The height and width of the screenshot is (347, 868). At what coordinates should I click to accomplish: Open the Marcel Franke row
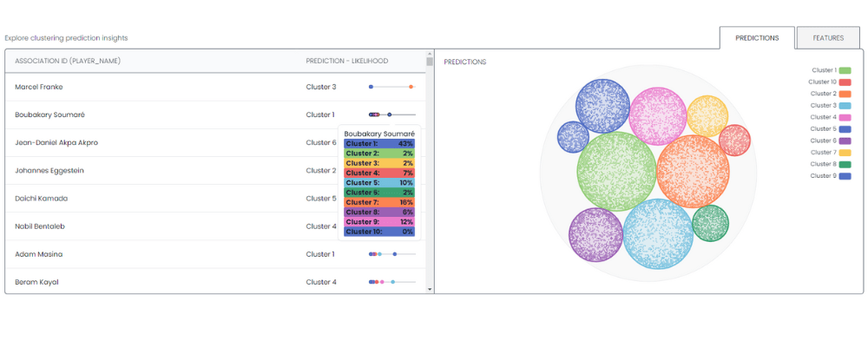[39, 87]
